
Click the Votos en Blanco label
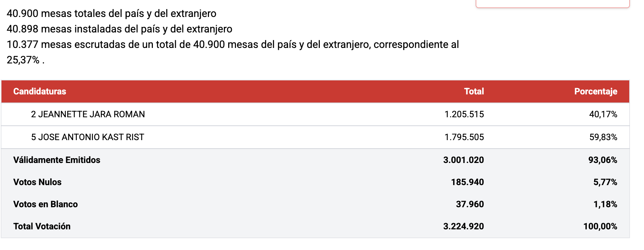click(45, 204)
